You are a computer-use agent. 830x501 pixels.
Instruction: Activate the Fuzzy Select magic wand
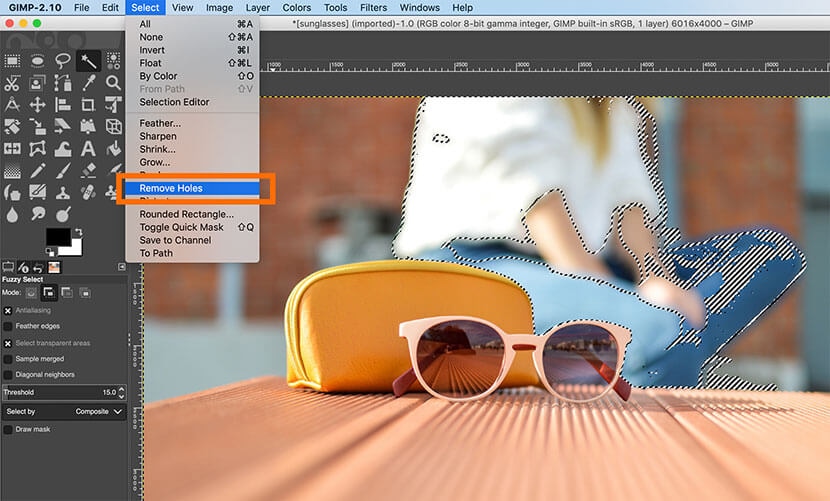click(x=88, y=61)
